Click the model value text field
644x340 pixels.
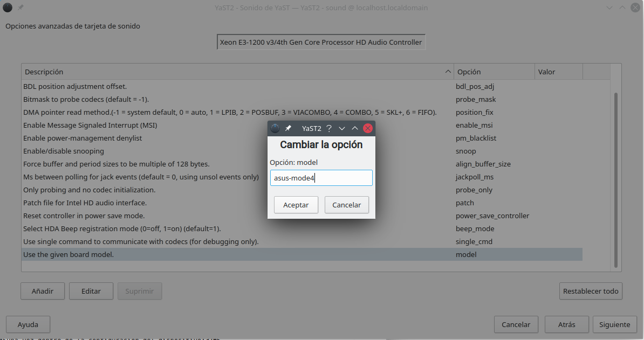point(321,178)
